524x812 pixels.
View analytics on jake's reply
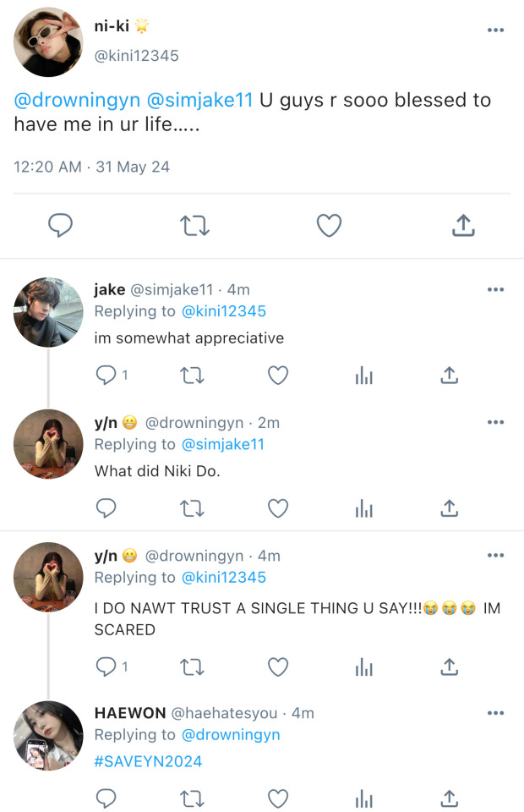coord(364,375)
